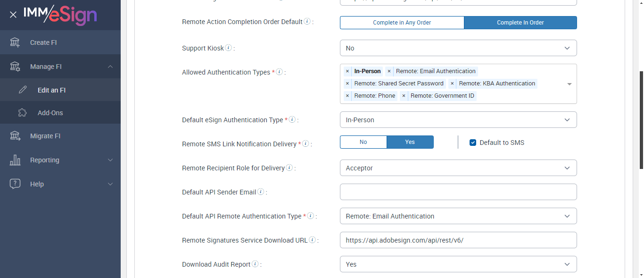Click the Create FI bank icon

pos(15,42)
